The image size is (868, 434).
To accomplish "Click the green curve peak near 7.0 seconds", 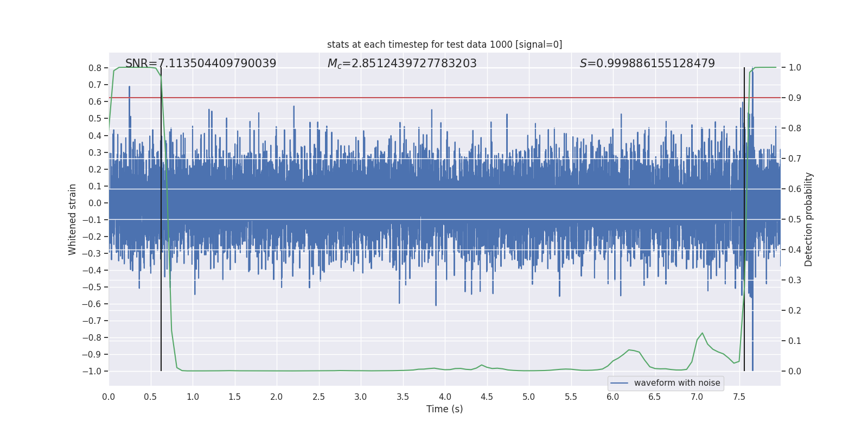I will [x=702, y=333].
